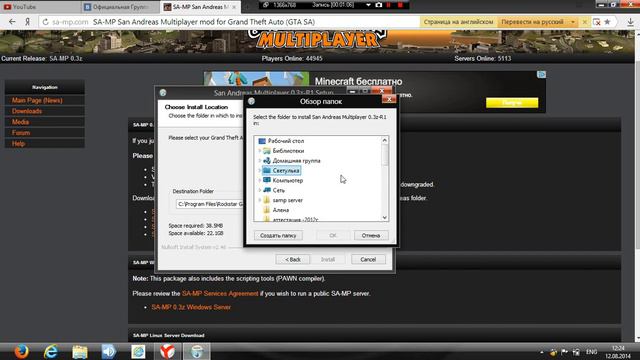Image resolution: width=640 pixels, height=360 pixels.
Task: Click the Action Center flag tray icon
Action: pyautogui.click(x=564, y=352)
